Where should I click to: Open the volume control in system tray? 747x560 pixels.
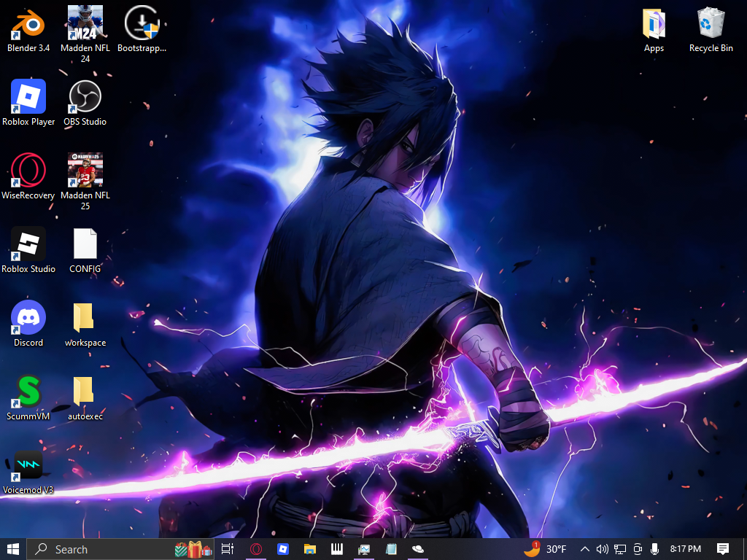602,549
